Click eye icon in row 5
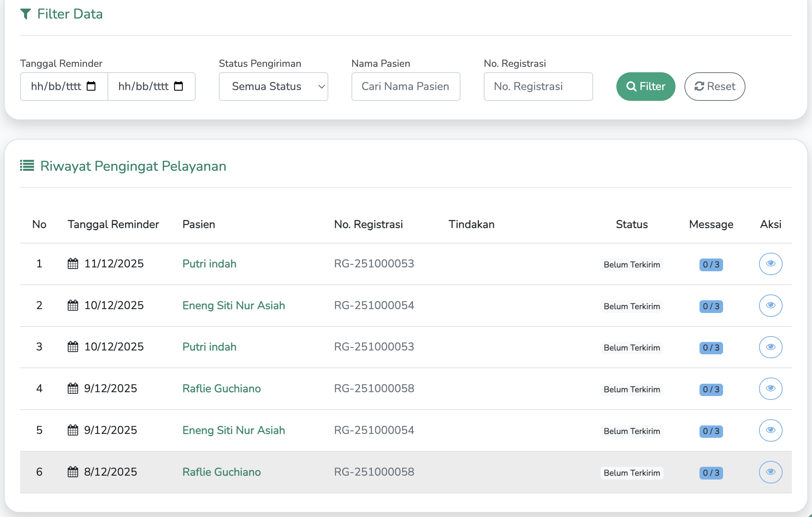Screen dimensions: 812x517 tap(770, 430)
